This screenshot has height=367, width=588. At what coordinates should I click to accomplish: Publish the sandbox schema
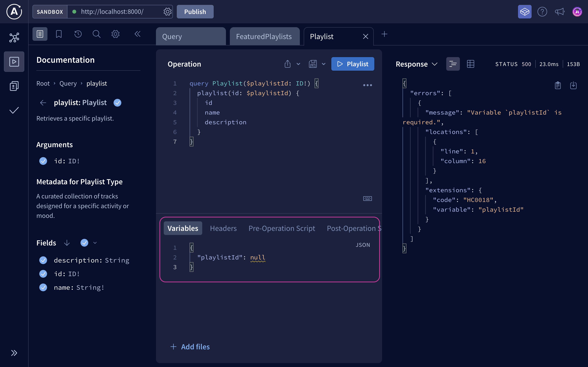[x=195, y=11]
